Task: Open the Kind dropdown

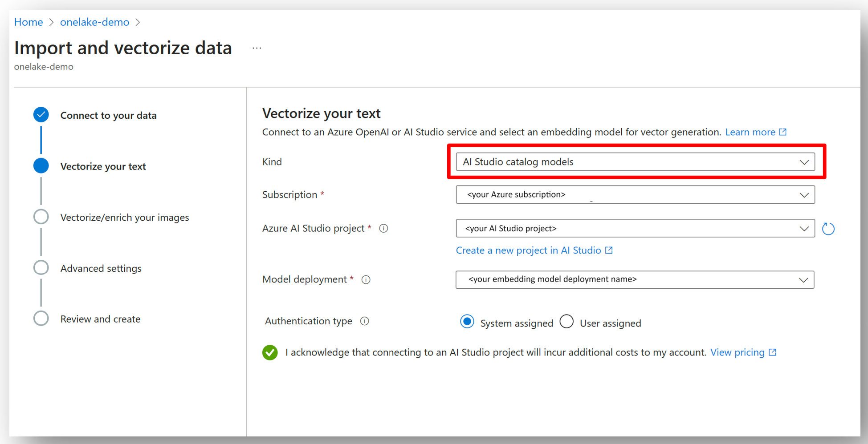Action: pos(635,162)
